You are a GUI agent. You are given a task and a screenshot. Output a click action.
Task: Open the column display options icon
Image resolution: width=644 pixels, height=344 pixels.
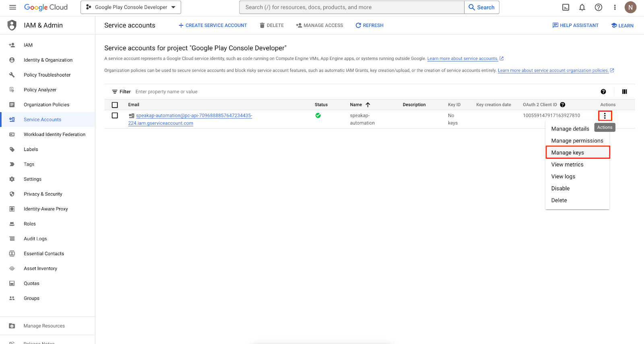pos(624,92)
